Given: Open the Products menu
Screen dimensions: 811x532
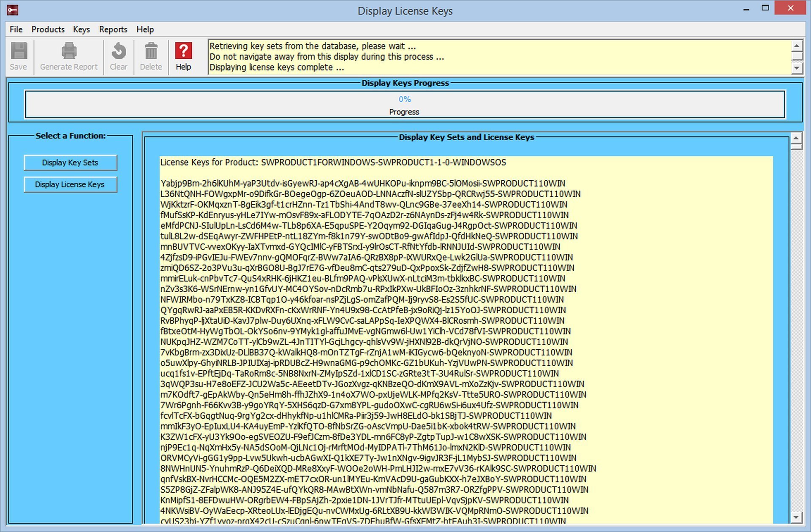Looking at the screenshot, I should click(x=48, y=29).
